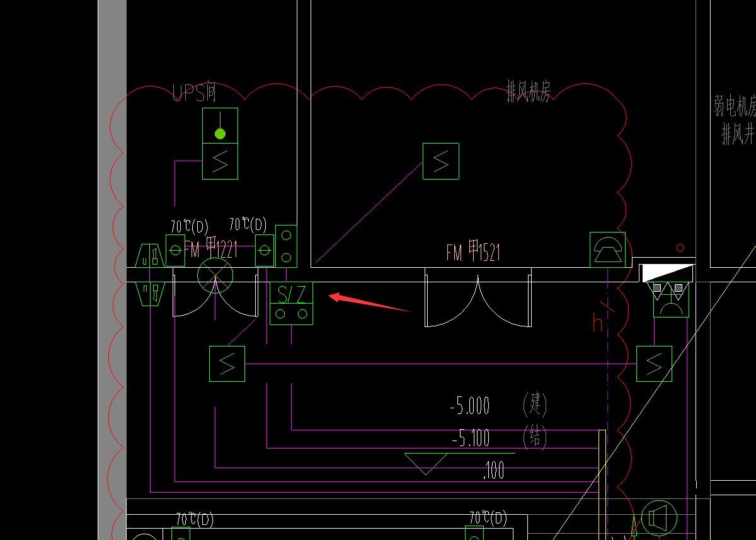The width and height of the screenshot is (756, 540).
Task: Select the two-circle module box symbol
Action: tap(286, 246)
